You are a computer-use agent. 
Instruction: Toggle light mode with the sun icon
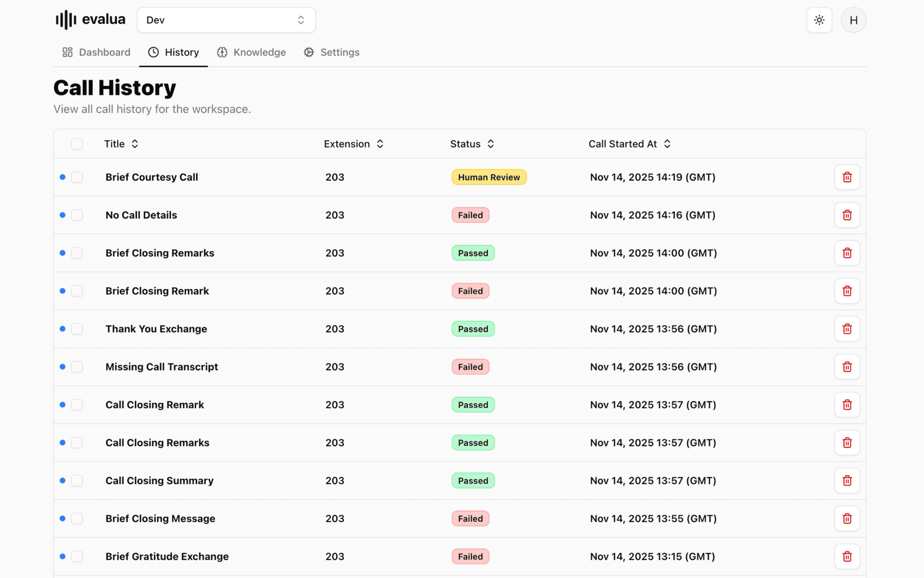819,20
